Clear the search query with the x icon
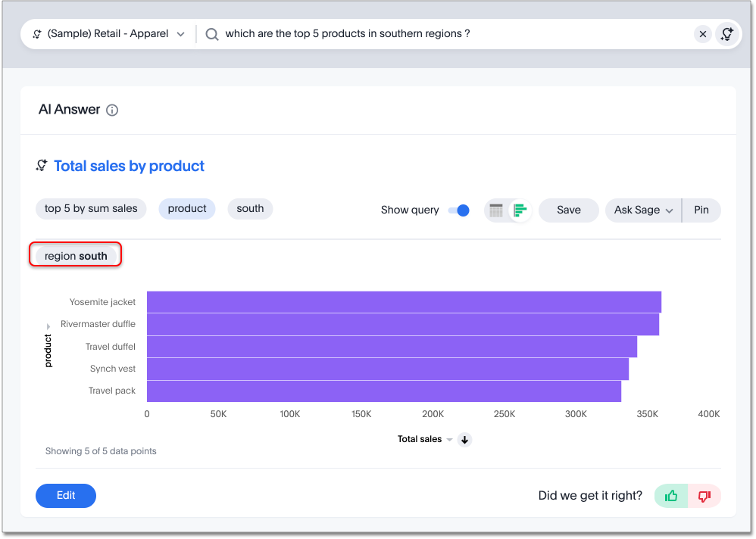Screen dimensions: 756x539 (x=702, y=34)
